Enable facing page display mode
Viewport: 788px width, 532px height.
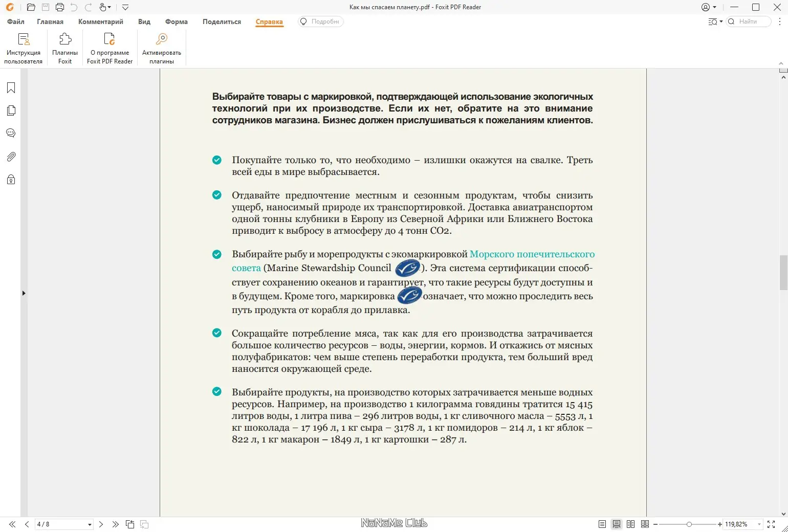[x=631, y=524]
